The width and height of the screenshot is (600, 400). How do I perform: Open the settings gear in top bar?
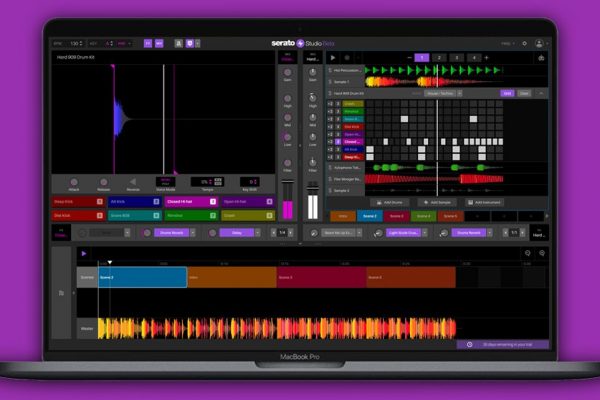coord(525,44)
